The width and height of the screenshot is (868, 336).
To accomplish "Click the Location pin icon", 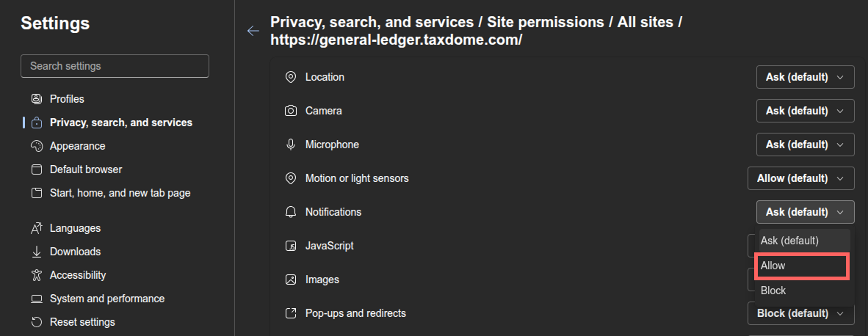I will [x=291, y=77].
